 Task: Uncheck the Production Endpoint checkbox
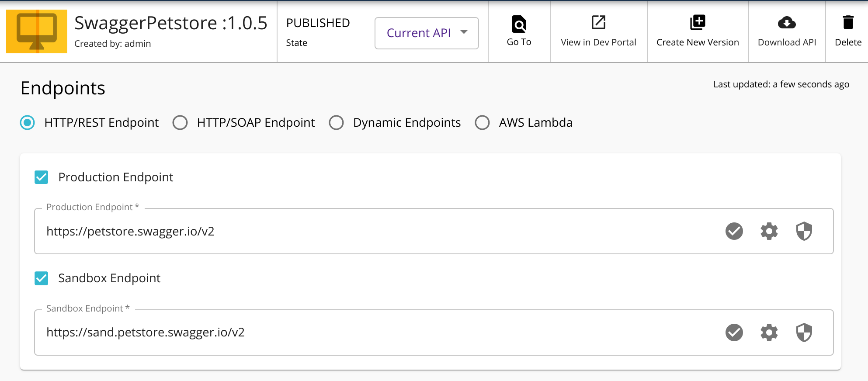42,177
